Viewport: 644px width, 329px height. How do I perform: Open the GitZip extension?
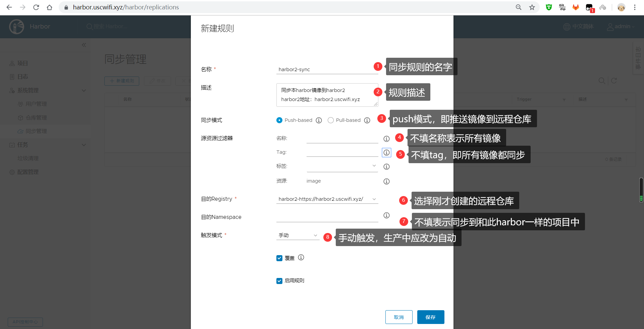tap(562, 7)
